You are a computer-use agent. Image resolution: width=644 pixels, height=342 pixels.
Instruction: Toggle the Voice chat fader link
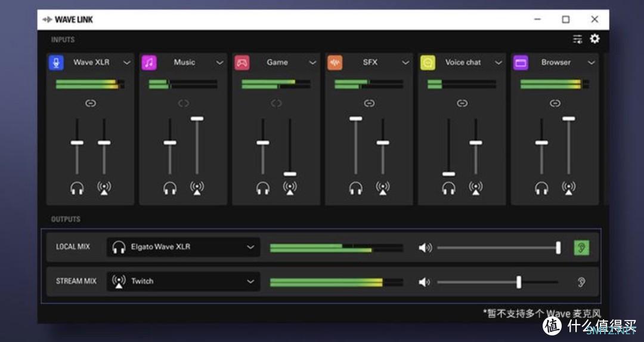[x=462, y=103]
